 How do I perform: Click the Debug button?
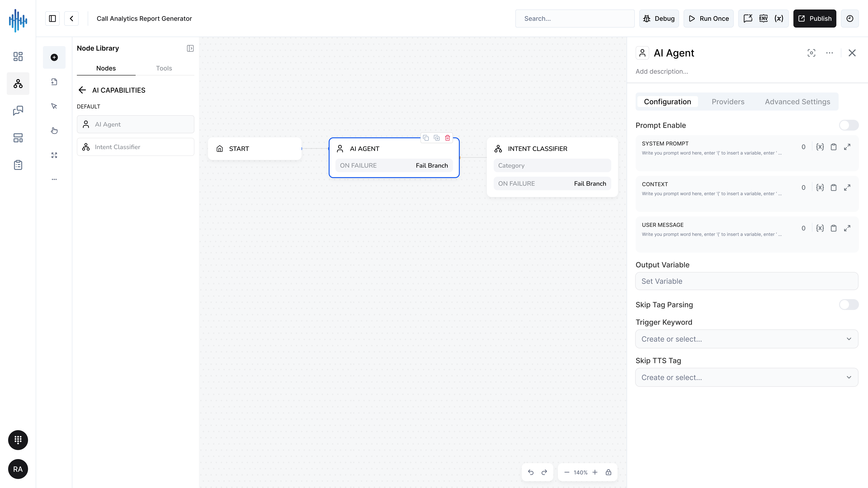coord(659,19)
